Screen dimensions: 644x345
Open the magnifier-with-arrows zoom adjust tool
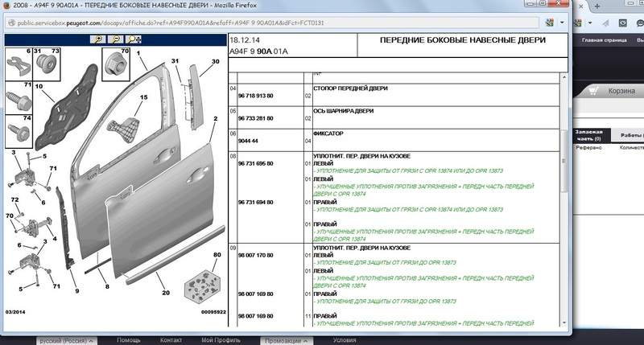click(134, 39)
